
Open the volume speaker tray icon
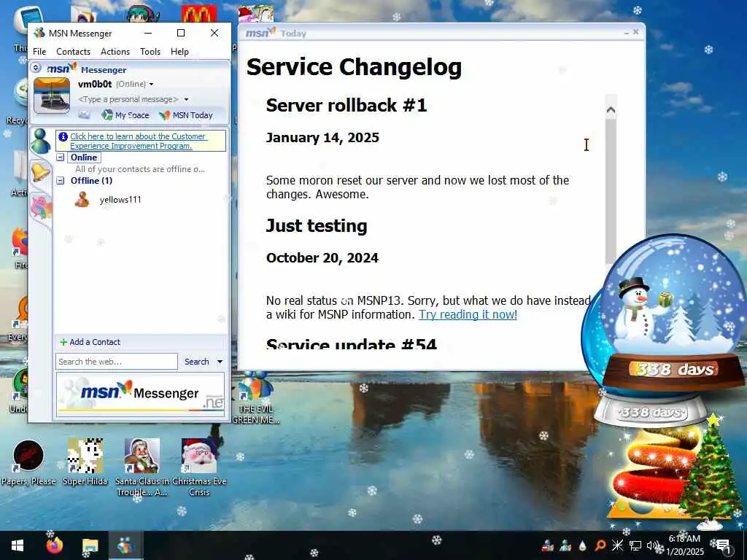click(653, 545)
